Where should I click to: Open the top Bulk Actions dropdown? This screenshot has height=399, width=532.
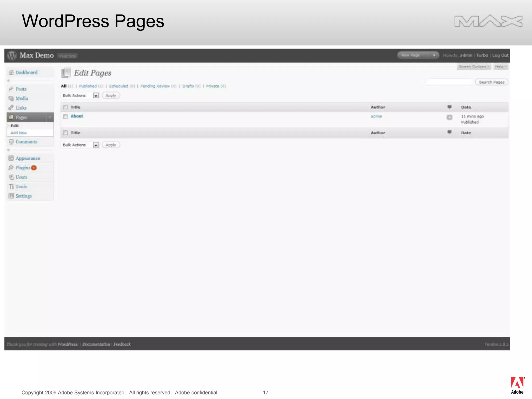[80, 96]
